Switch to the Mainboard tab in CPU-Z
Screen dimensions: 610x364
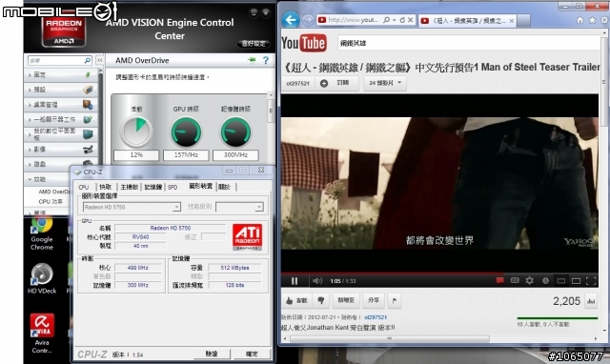[130, 187]
